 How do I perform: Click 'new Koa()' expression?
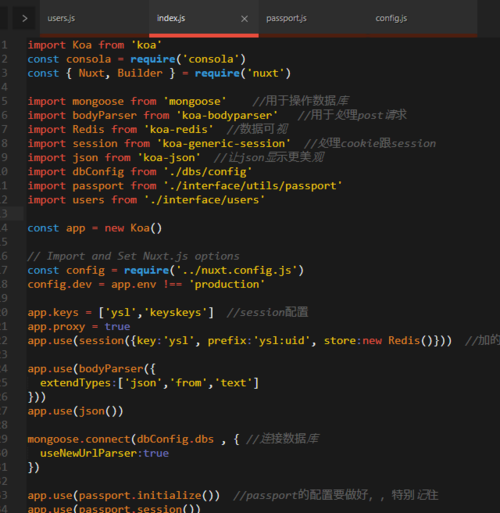pos(133,228)
